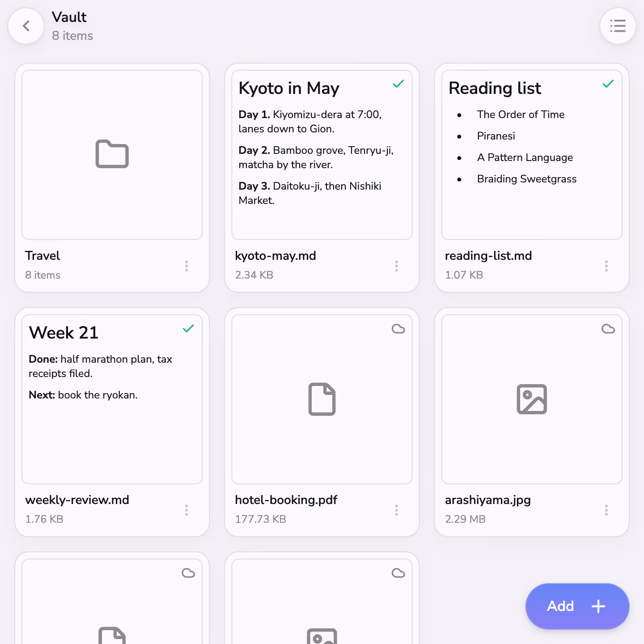Image resolution: width=644 pixels, height=644 pixels.
Task: Click the 2.29 MB file size
Action: (465, 519)
